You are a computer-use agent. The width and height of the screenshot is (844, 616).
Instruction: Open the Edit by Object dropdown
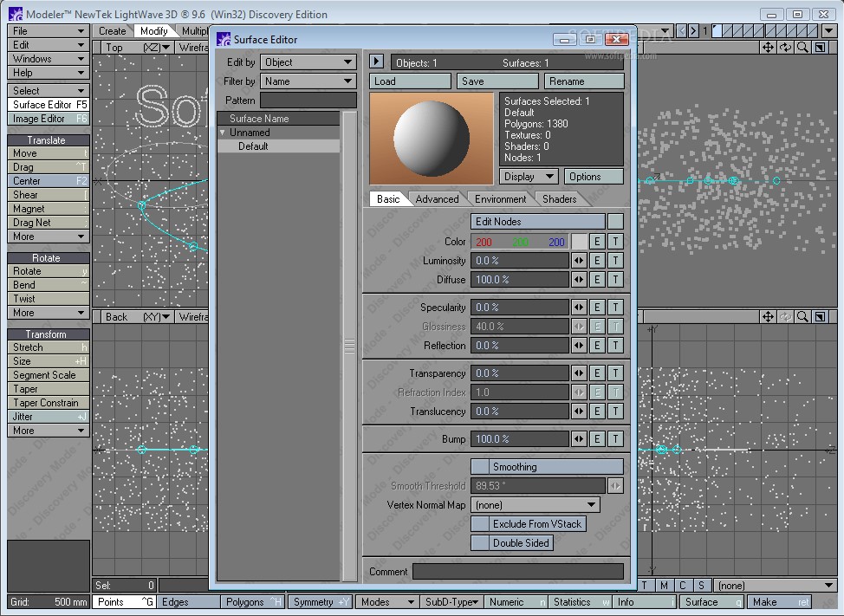[x=308, y=62]
